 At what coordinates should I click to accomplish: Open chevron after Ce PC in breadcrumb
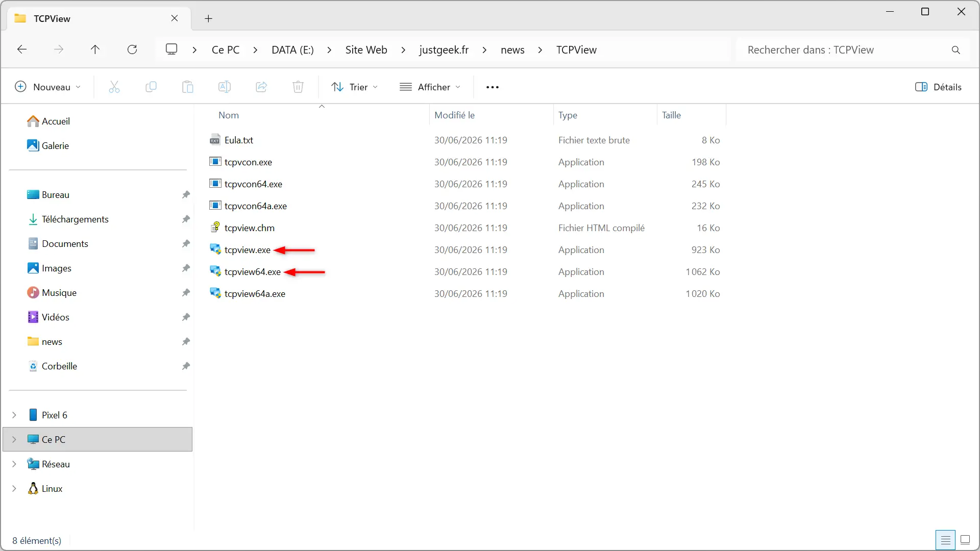[x=255, y=50]
